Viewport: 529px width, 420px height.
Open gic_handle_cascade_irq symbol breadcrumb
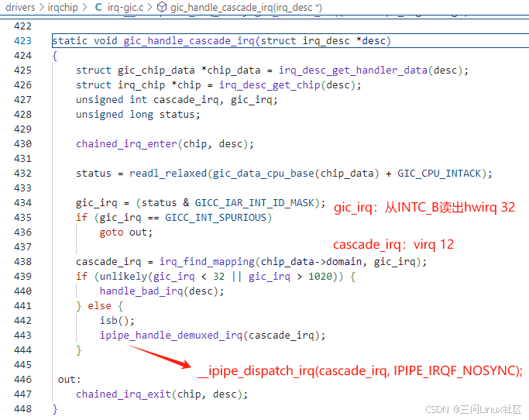[x=246, y=7]
